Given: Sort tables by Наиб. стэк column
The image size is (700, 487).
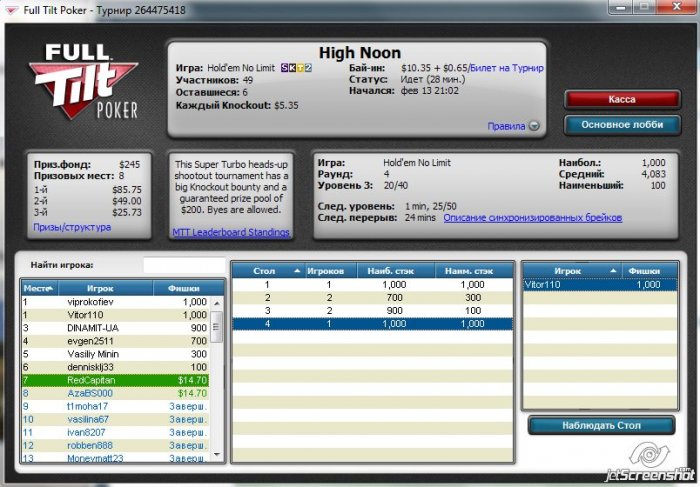Looking at the screenshot, I should 396,271.
